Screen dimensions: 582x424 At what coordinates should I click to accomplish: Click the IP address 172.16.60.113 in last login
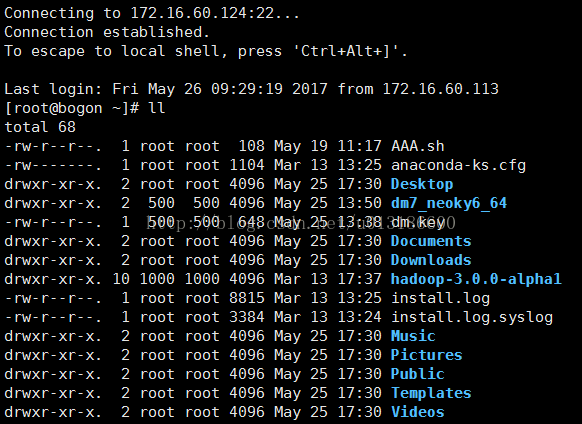pos(440,89)
